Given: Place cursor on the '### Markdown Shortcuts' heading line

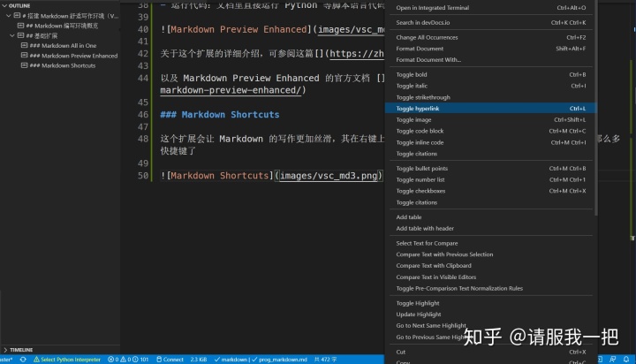Looking at the screenshot, I should point(220,115).
